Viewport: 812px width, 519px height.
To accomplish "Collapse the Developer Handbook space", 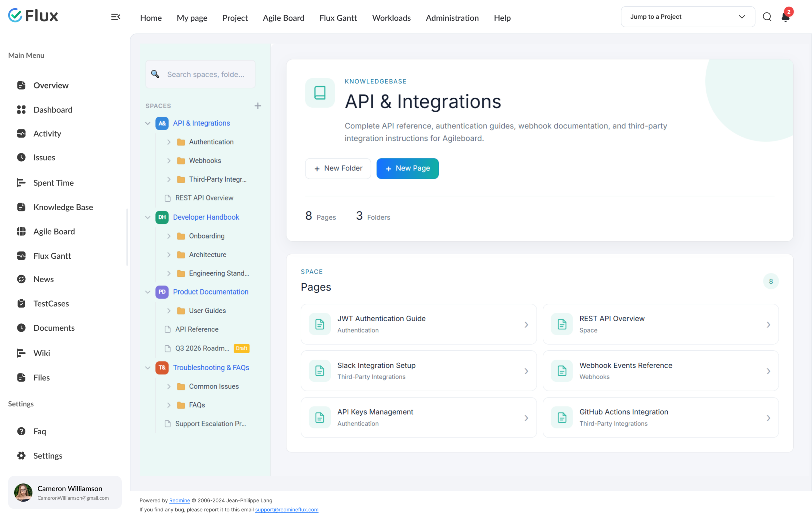I will pyautogui.click(x=148, y=217).
